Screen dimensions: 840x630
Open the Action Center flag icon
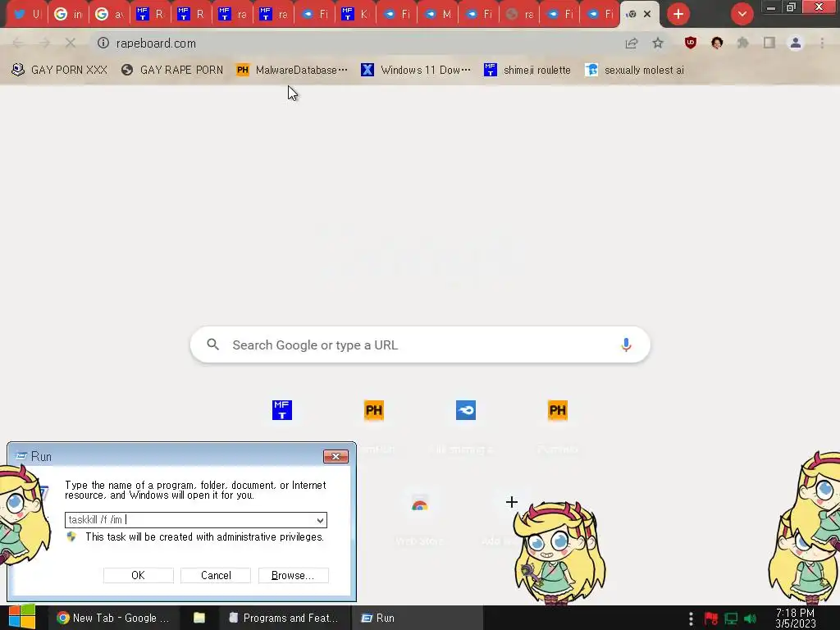711,619
